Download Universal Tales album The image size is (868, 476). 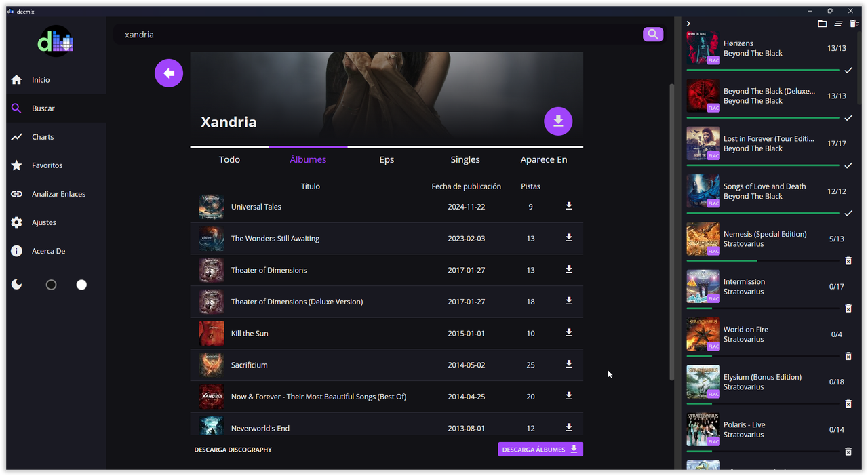569,206
